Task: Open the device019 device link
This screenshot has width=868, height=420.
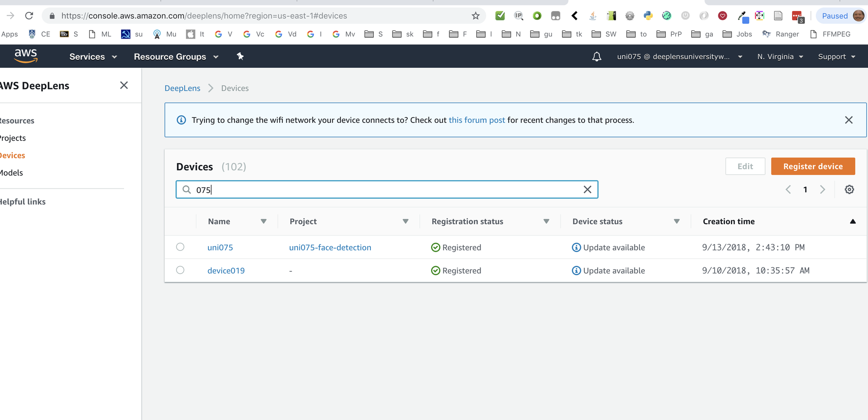Action: 226,270
